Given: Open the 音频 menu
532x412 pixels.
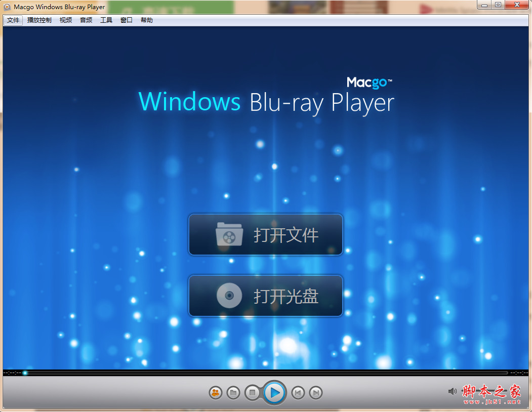Looking at the screenshot, I should click(x=86, y=20).
